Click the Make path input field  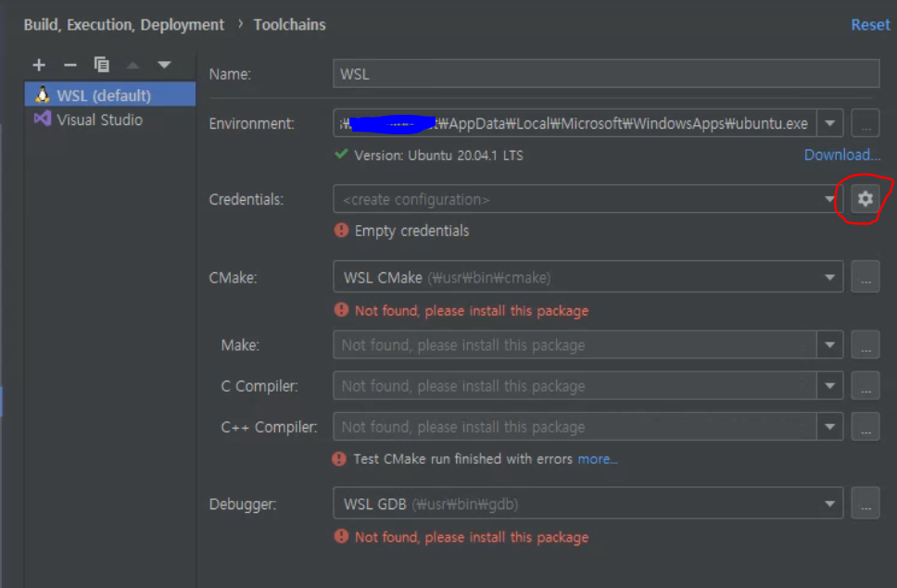click(575, 344)
